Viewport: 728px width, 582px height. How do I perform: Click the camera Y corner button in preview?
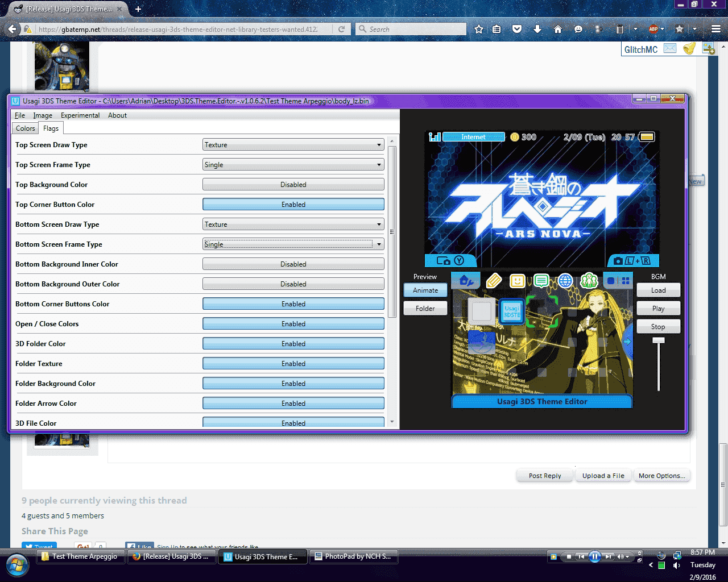click(451, 260)
